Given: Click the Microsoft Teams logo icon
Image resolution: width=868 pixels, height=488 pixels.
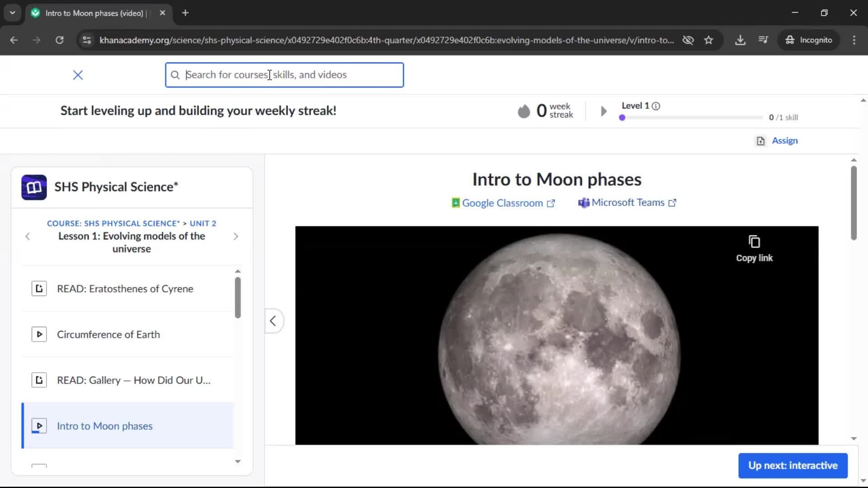Looking at the screenshot, I should 584,203.
